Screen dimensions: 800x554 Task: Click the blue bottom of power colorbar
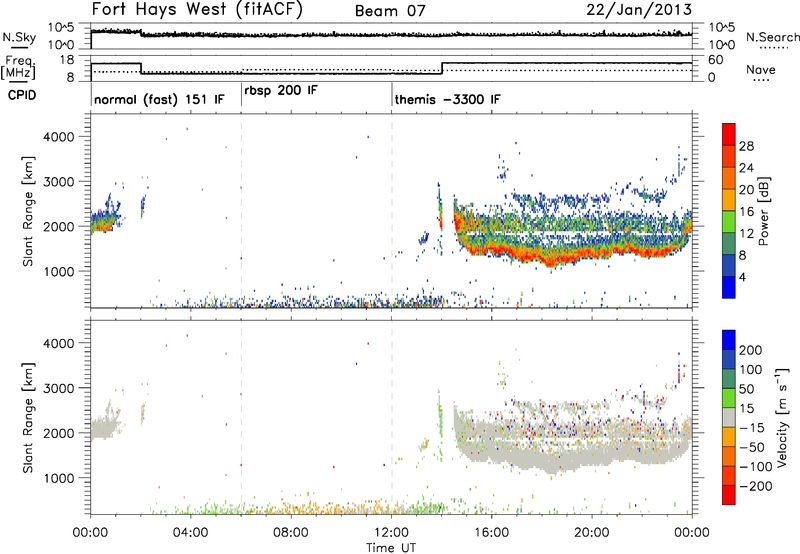[x=729, y=287]
